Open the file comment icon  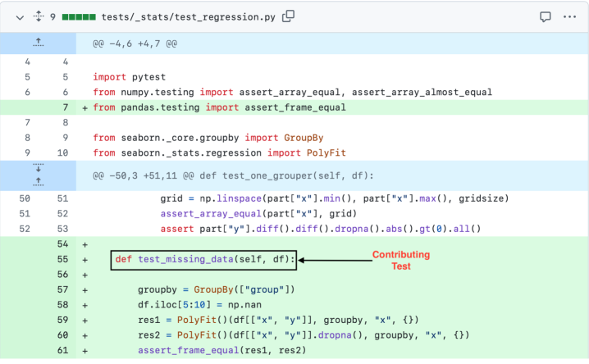545,16
